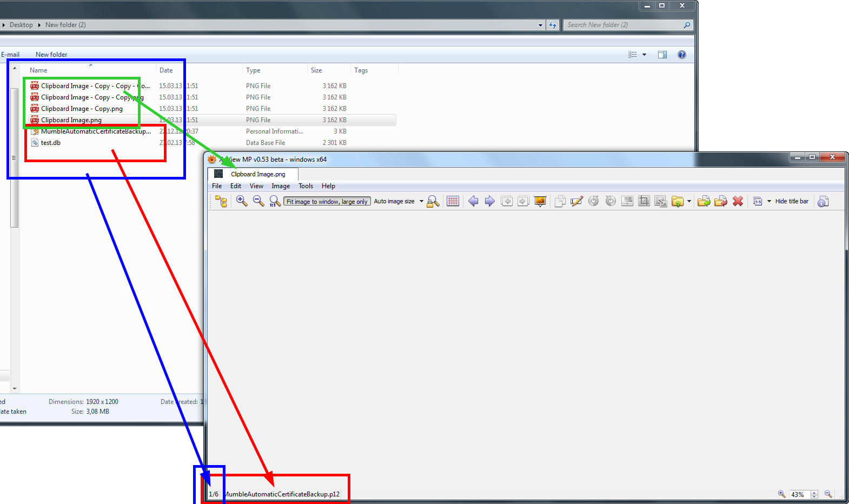Click the stepper arrows next to 43%

814,494
